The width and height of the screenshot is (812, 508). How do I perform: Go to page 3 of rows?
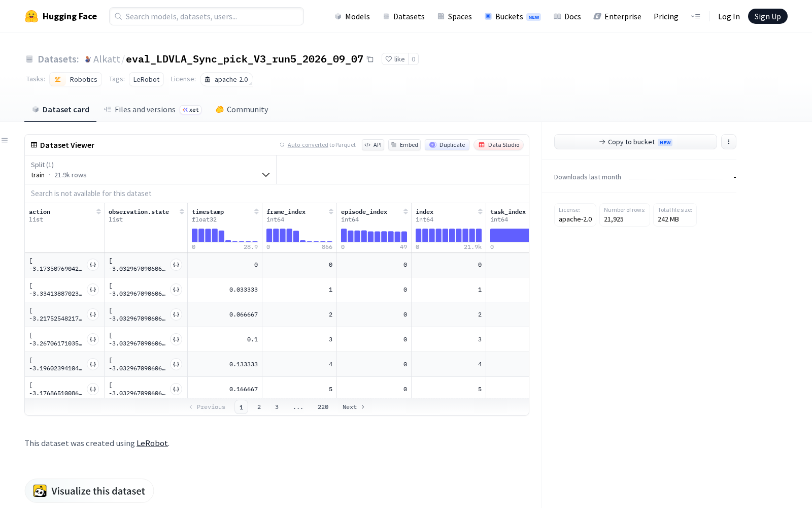[x=277, y=407]
